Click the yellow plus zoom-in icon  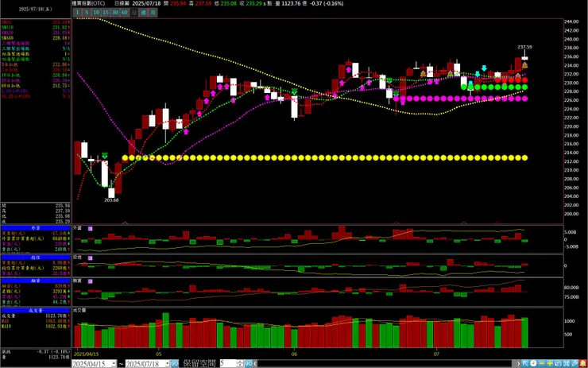click(550, 363)
